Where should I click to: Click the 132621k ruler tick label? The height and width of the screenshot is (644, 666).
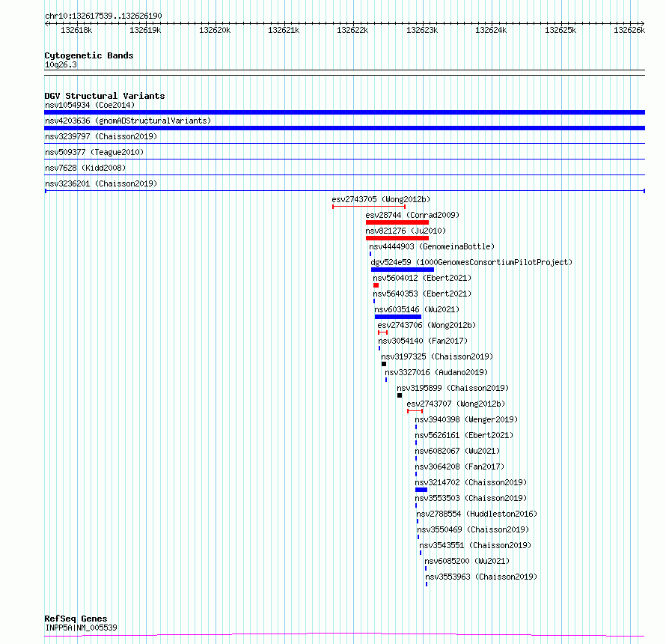(x=284, y=30)
